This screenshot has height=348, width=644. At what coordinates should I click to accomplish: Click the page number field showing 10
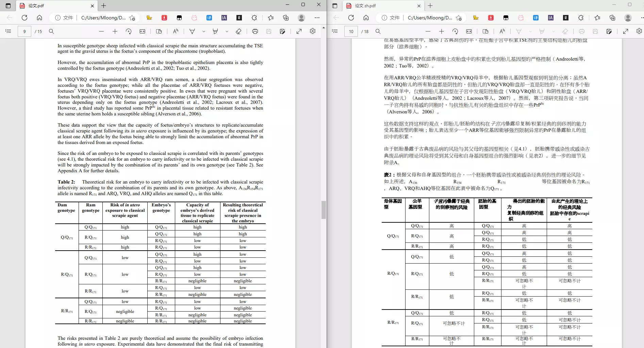(x=351, y=31)
